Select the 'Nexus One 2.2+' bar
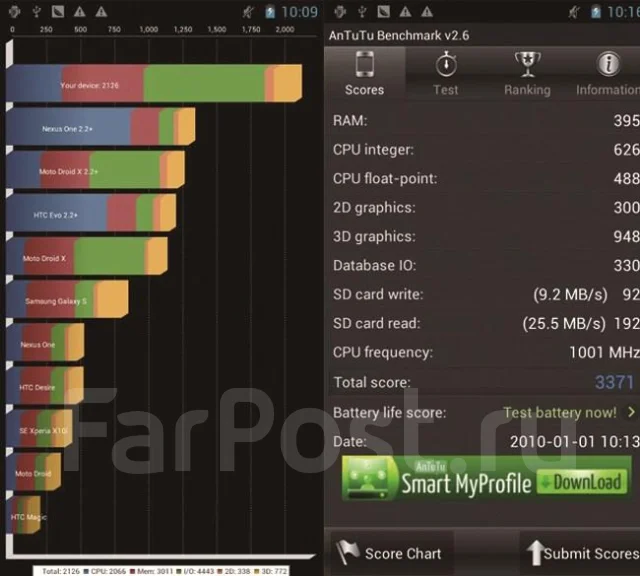Image resolution: width=640 pixels, height=576 pixels. tap(100, 127)
